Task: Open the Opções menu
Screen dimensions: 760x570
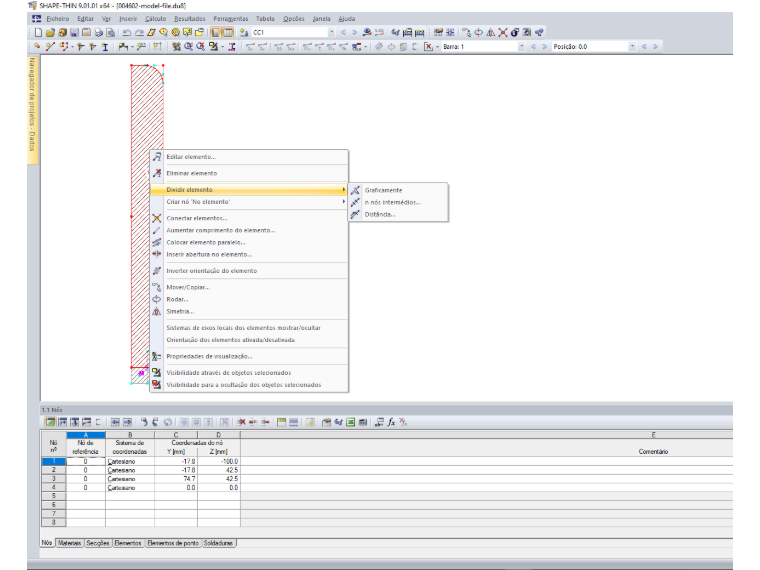Action: (x=294, y=19)
